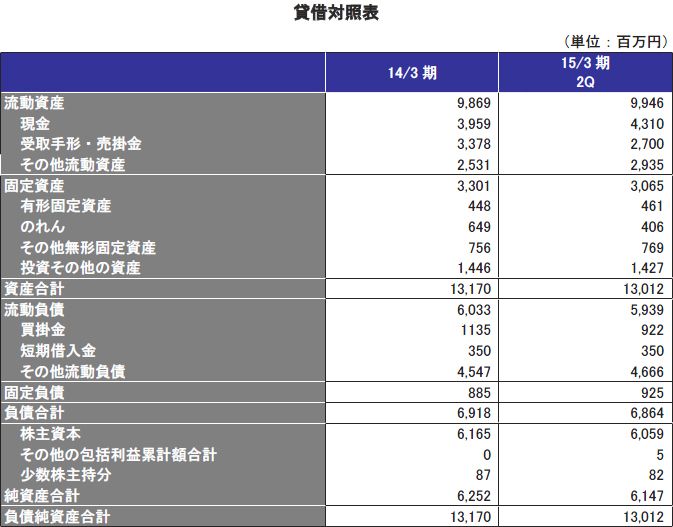Click the 現金 value 4,310
Viewport: 673px width, 527px height.
pyautogui.click(x=643, y=124)
